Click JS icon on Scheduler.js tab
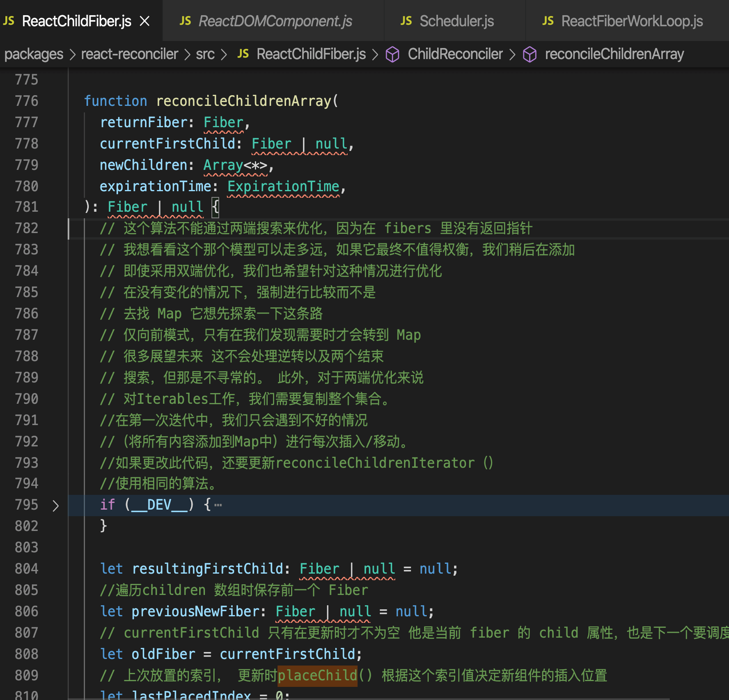729x700 pixels. point(406,21)
